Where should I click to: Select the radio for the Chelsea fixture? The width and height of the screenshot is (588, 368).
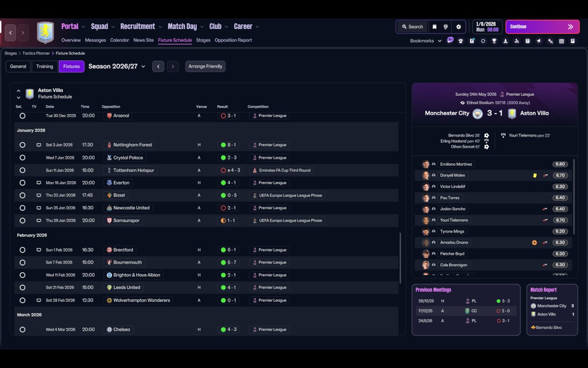tap(23, 330)
